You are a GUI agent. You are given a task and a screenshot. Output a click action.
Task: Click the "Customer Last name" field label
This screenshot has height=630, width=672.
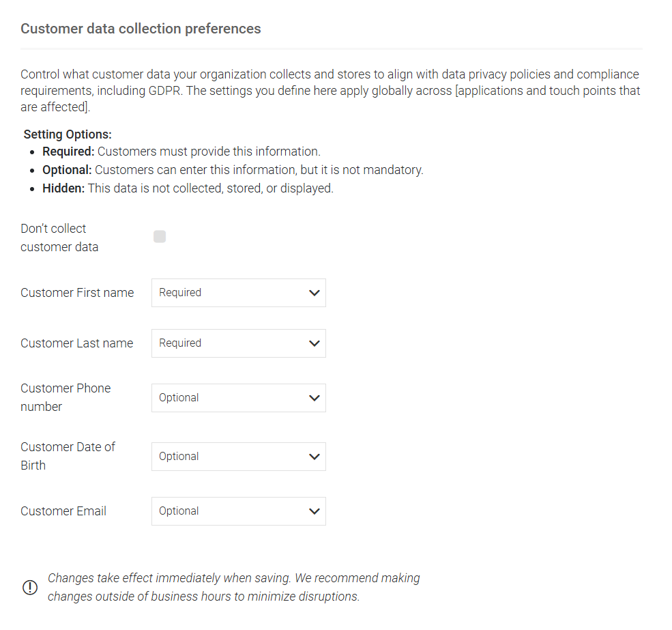pyautogui.click(x=77, y=343)
